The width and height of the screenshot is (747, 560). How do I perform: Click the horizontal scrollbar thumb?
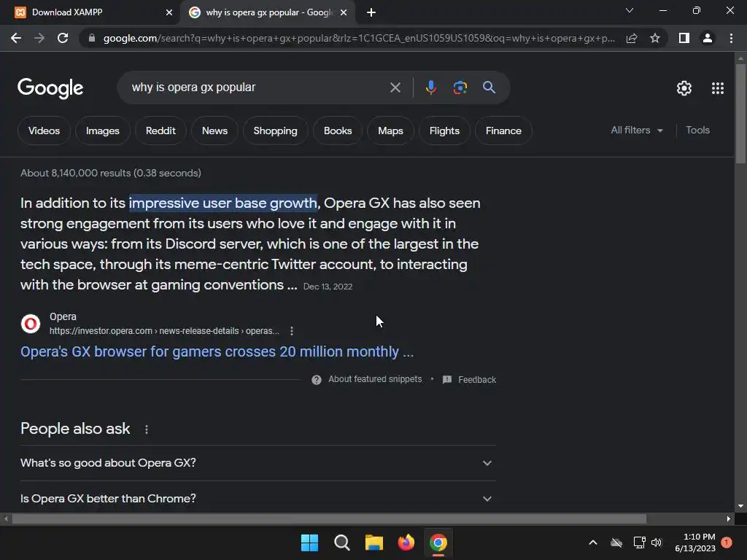tap(329, 518)
